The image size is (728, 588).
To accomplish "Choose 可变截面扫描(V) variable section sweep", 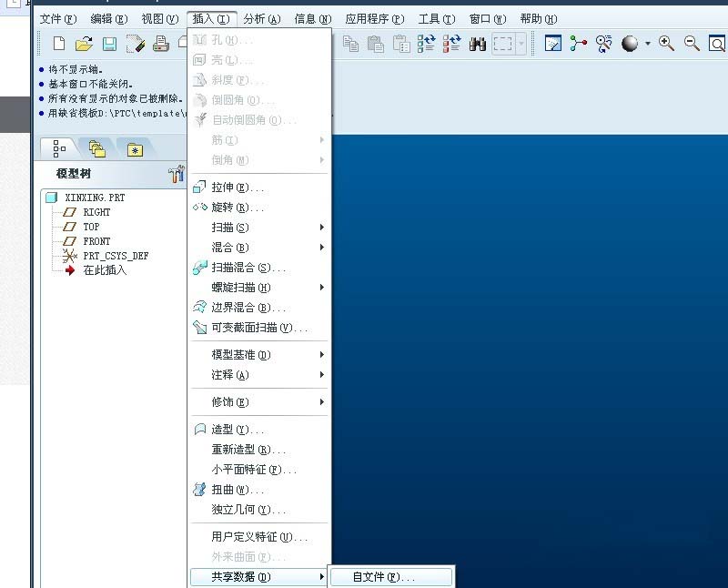I will [259, 328].
